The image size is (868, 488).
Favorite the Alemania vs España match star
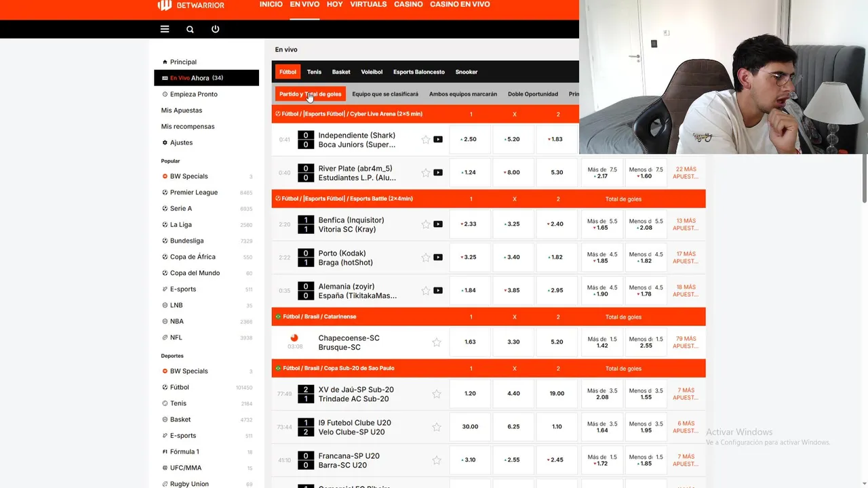click(x=426, y=291)
